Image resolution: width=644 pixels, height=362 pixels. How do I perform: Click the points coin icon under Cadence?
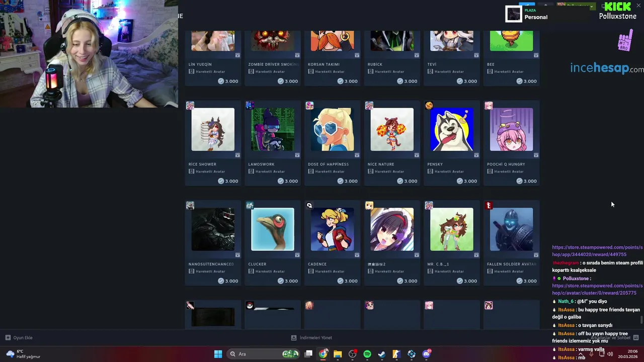point(341,281)
